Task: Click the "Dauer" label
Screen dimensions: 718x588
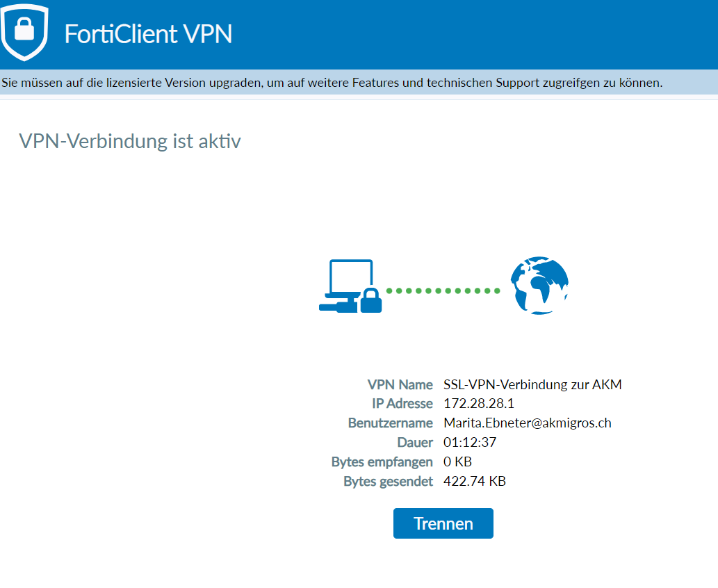Action: (x=415, y=443)
